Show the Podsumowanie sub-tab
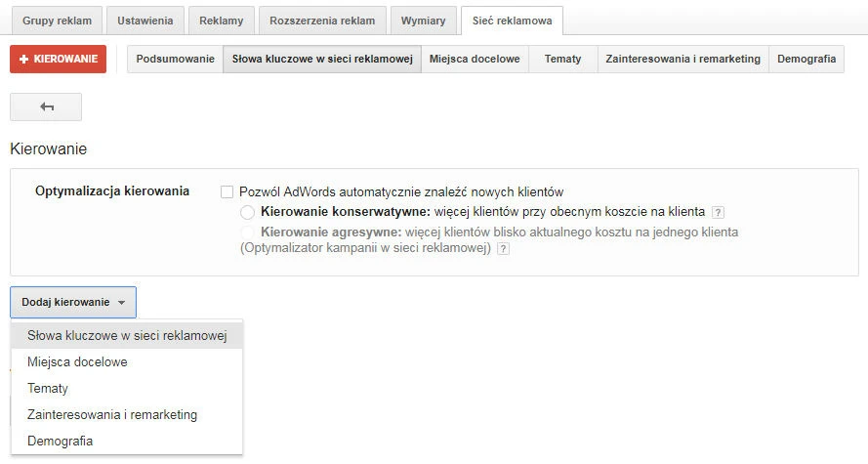The image size is (868, 464). click(175, 59)
